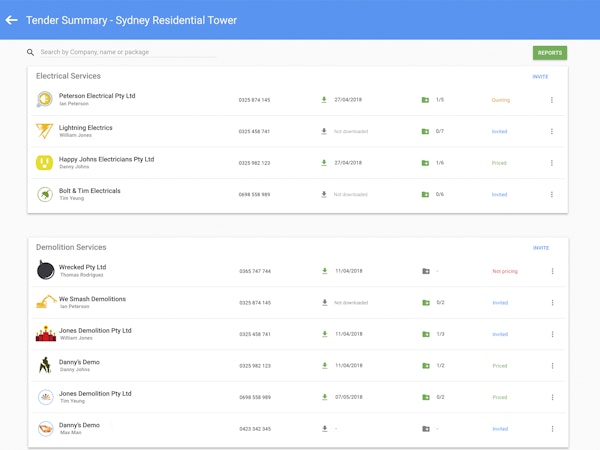Open more options for Happy Johns Electricians
The width and height of the screenshot is (600, 450).
(552, 163)
